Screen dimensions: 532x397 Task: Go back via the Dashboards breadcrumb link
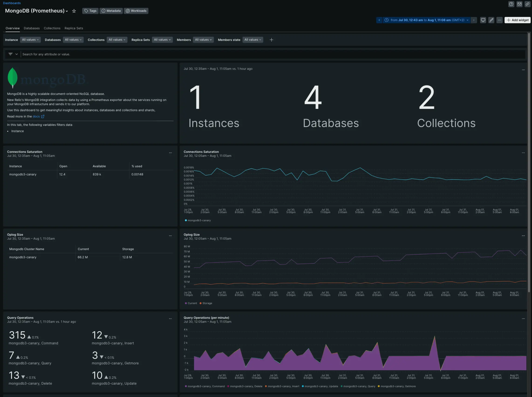[12, 3]
